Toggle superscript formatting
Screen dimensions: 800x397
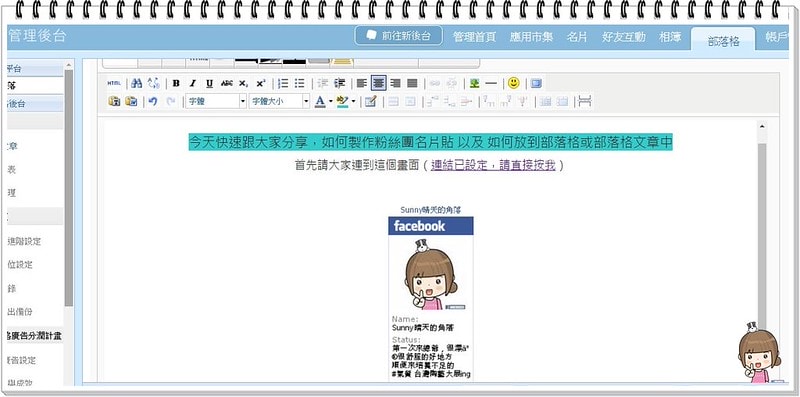261,83
